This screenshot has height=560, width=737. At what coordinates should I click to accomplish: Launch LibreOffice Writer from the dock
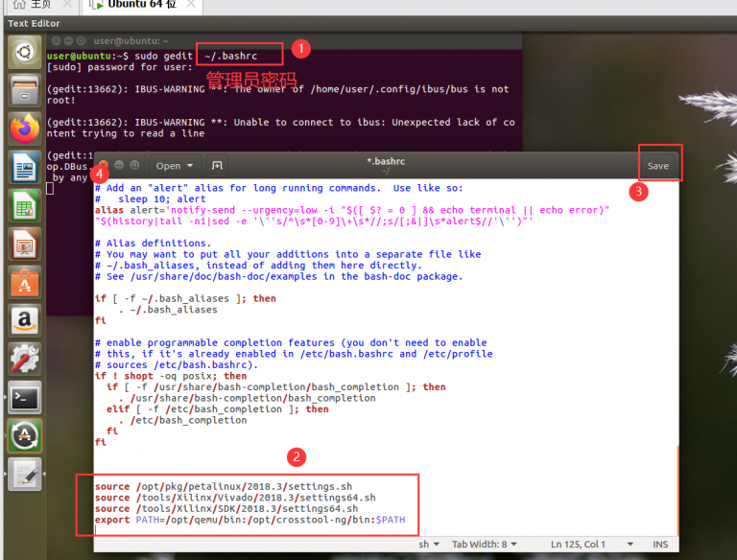[x=24, y=167]
